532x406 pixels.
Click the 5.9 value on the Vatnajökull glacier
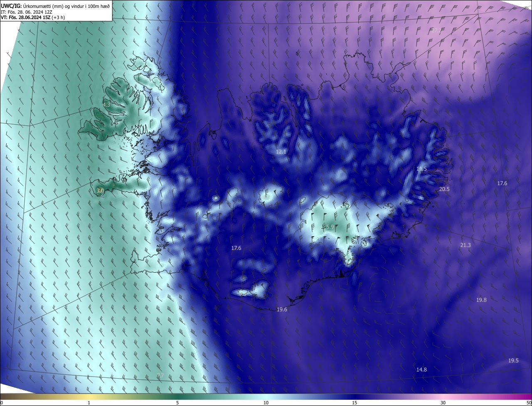[x=330, y=227]
